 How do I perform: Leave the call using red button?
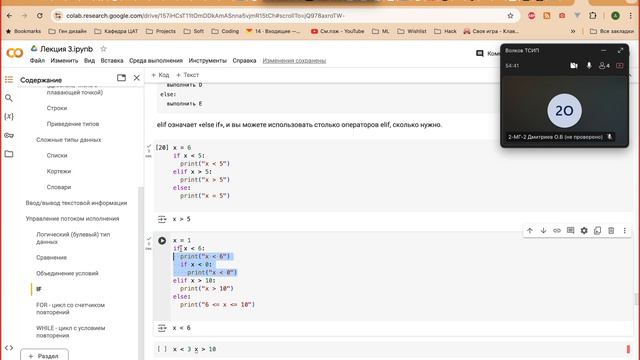click(x=620, y=65)
